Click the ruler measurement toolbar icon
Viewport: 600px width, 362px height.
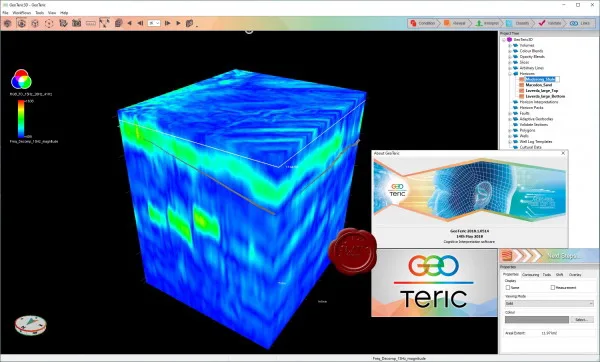pyautogui.click(x=91, y=23)
